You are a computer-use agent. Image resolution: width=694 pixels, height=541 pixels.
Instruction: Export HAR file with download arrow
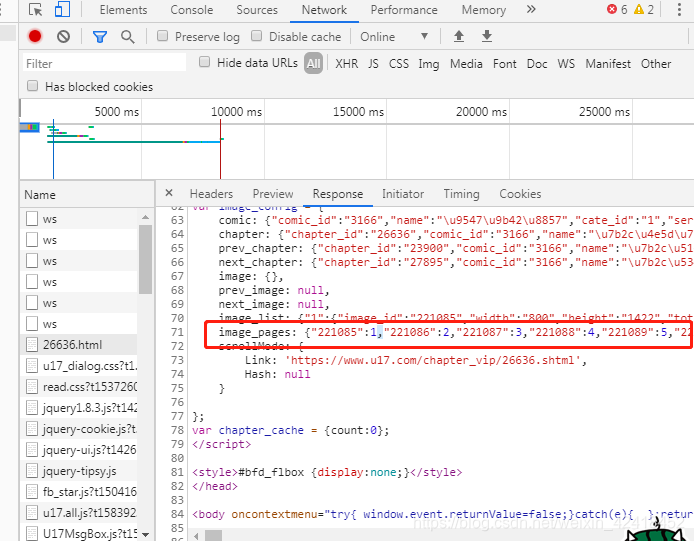click(487, 36)
